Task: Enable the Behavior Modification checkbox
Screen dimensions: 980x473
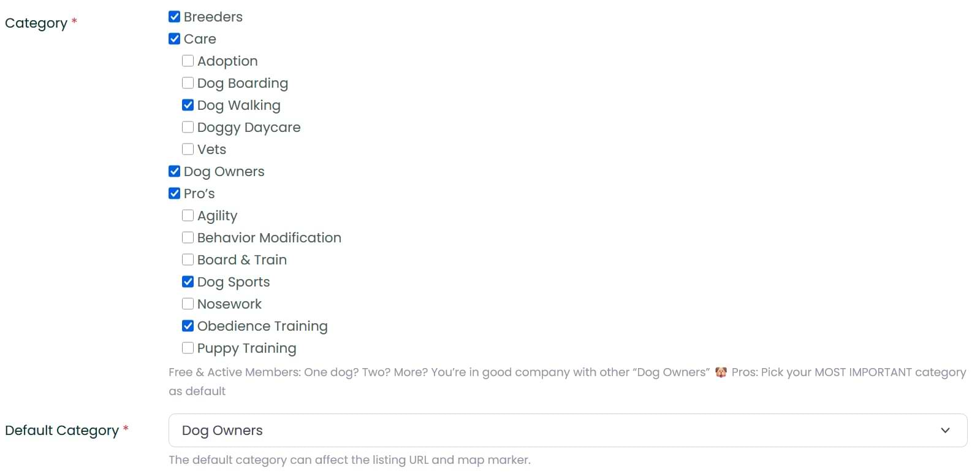Action: coord(188,237)
